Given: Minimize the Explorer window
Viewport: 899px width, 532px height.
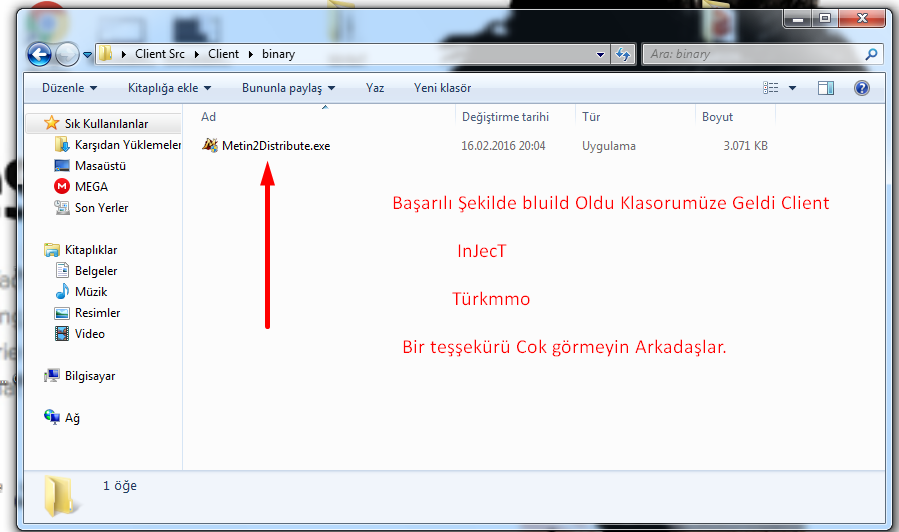Looking at the screenshot, I should pyautogui.click(x=798, y=18).
